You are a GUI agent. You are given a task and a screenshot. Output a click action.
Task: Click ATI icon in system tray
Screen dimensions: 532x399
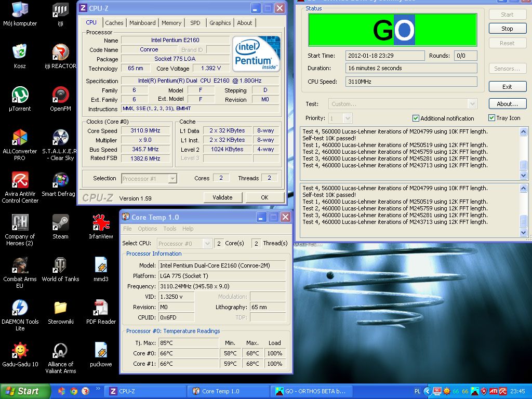494,391
